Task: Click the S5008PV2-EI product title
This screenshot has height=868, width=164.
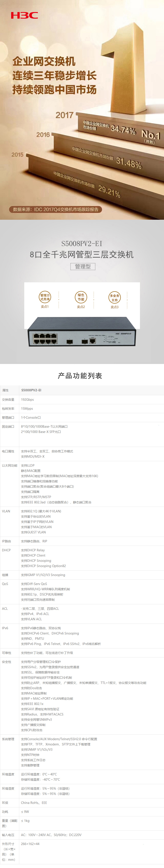Action: [x=82, y=243]
